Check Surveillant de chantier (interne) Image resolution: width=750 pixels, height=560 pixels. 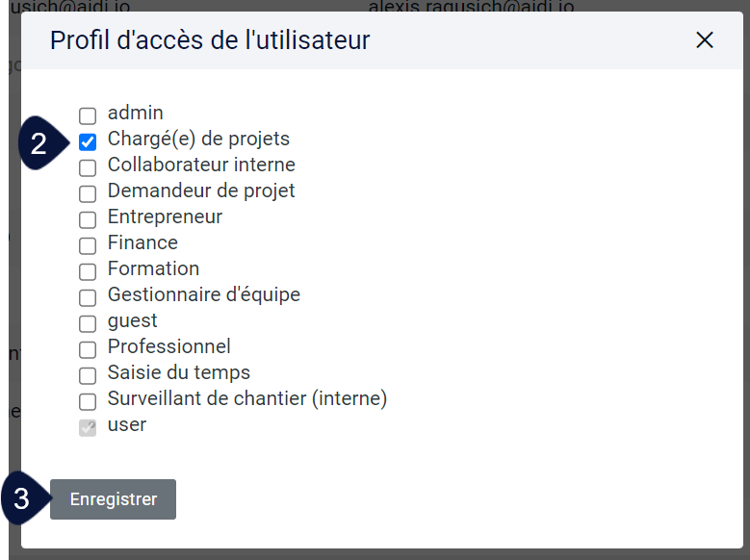click(x=88, y=401)
